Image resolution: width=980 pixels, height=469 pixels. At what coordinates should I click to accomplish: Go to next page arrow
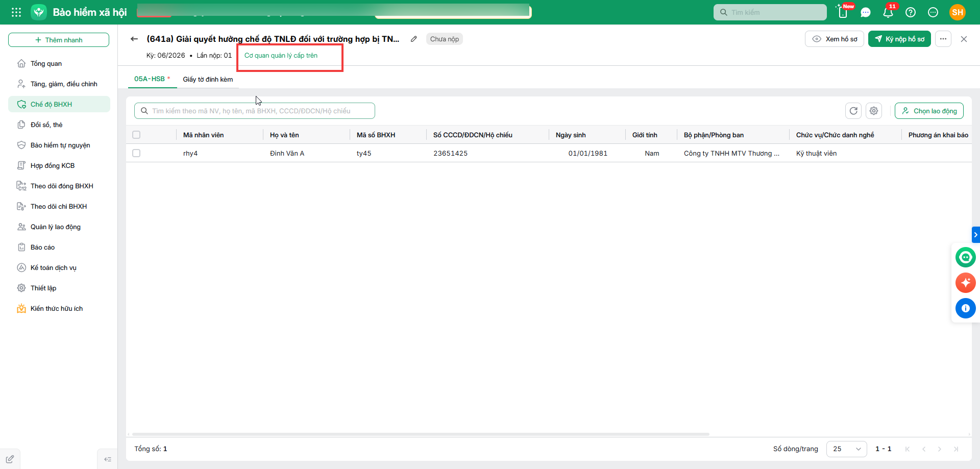click(x=940, y=449)
